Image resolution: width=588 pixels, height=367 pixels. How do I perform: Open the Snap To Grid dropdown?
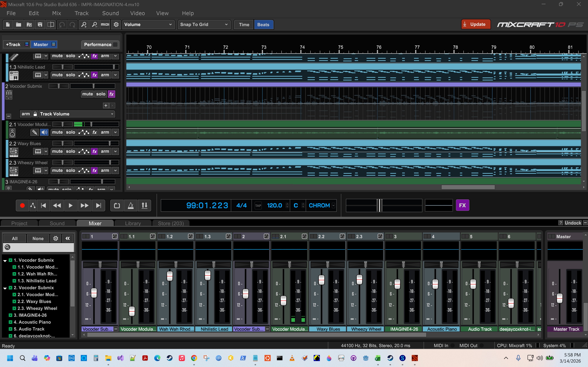pyautogui.click(x=204, y=24)
